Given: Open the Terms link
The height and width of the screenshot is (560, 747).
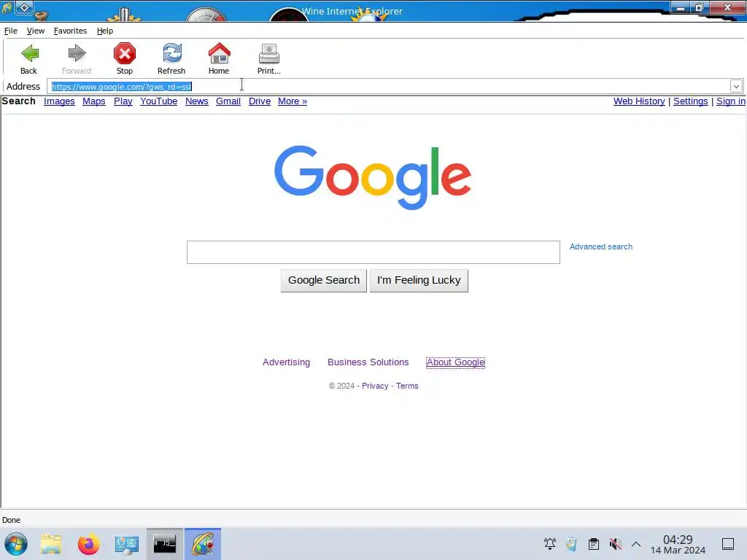Looking at the screenshot, I should pos(407,386).
